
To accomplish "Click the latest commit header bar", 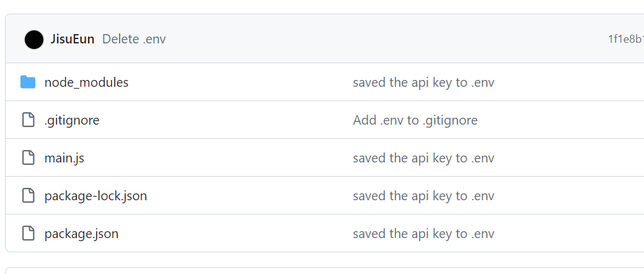I will pyautogui.click(x=372, y=39).
